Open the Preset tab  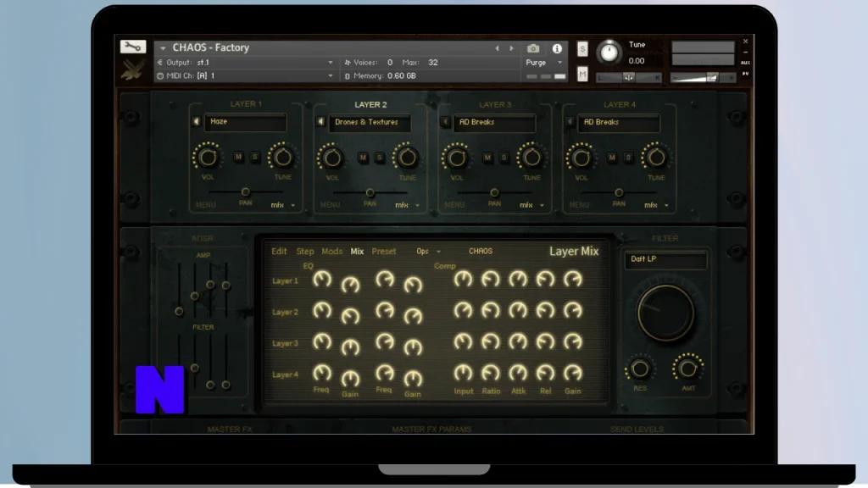click(x=384, y=251)
